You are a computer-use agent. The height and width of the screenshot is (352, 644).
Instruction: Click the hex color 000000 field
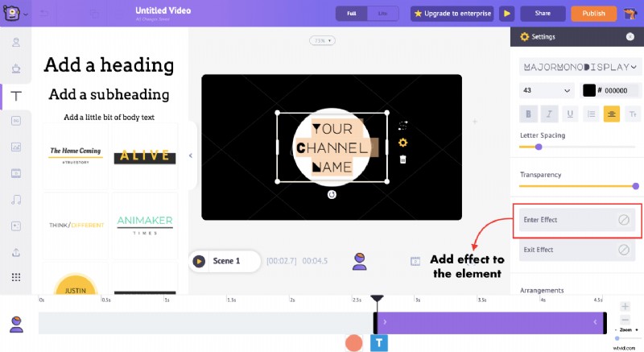(616, 91)
